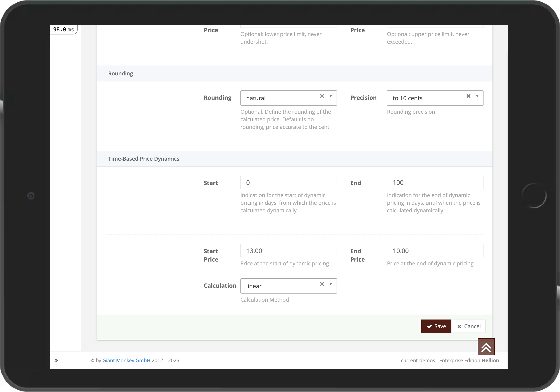Click the Start days field containing 0
The image size is (560, 392).
[288, 183]
